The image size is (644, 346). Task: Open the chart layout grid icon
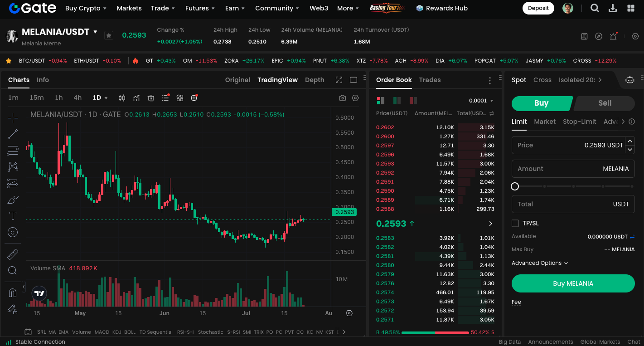(x=180, y=98)
